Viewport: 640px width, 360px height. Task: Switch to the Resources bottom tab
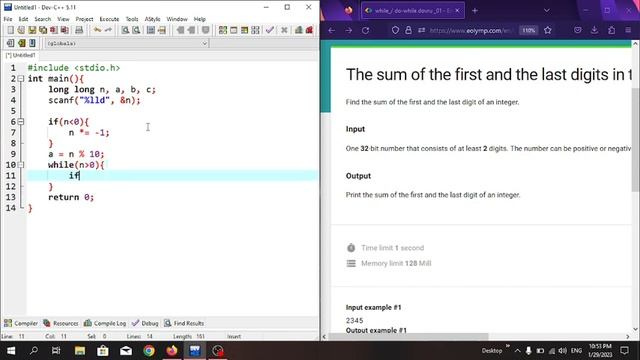coord(61,323)
